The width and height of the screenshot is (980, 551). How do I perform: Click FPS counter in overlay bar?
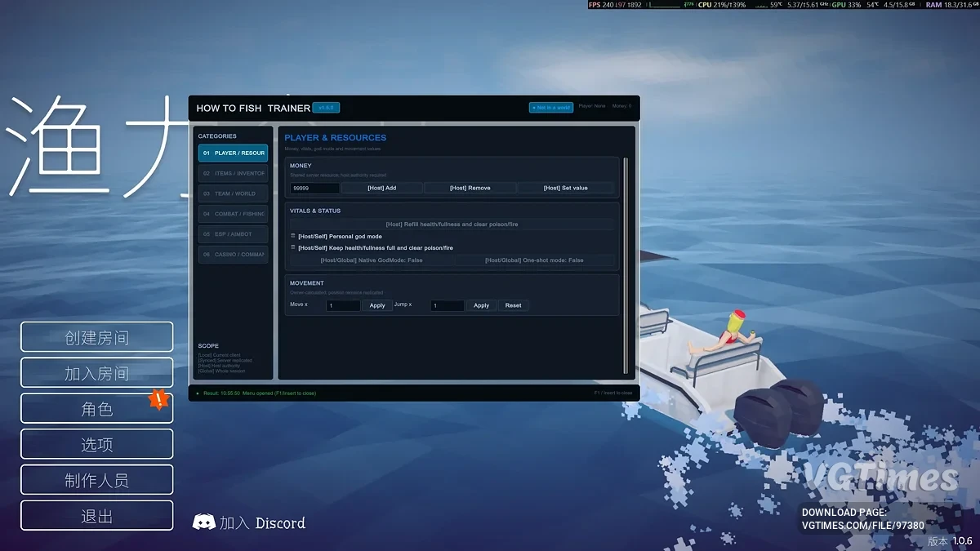[x=615, y=5]
